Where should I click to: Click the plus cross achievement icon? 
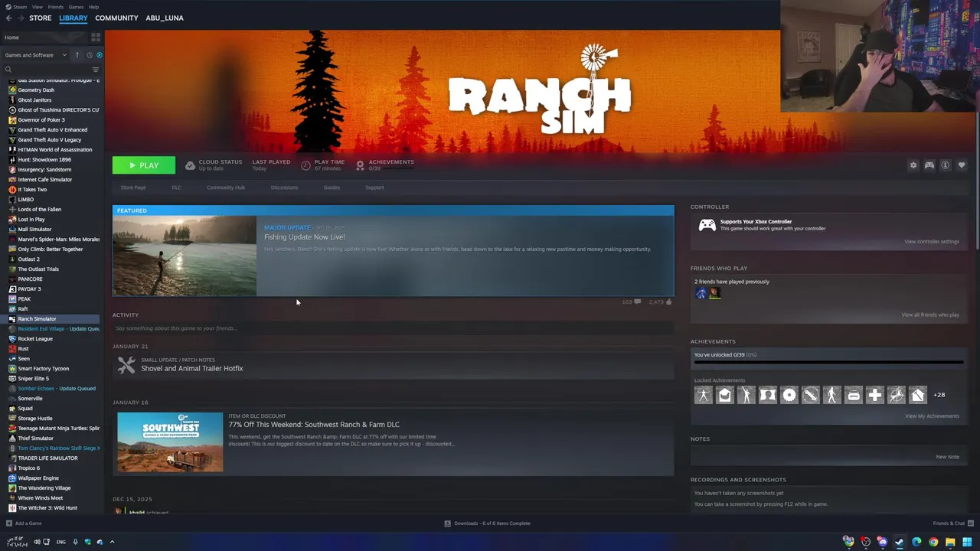875,395
